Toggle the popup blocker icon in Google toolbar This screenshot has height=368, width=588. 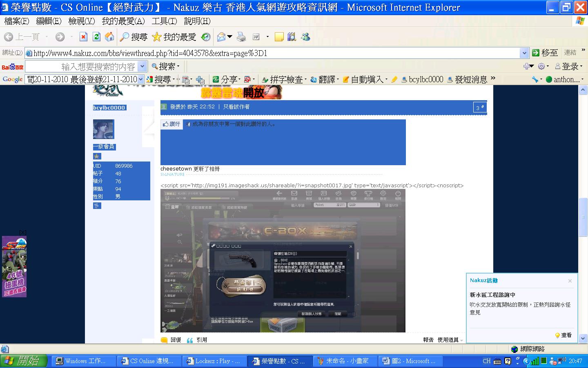247,79
